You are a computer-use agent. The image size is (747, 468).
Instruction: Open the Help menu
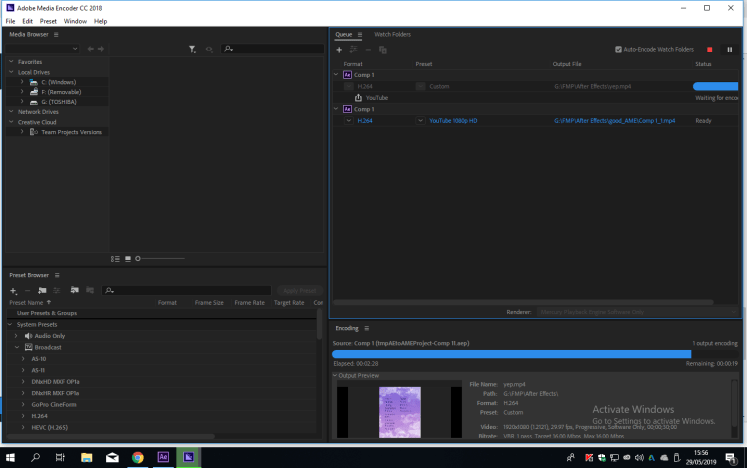(x=101, y=21)
